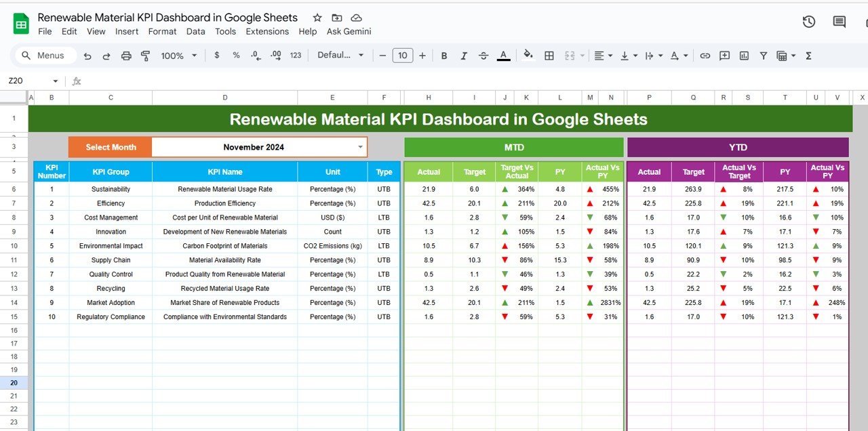868x431 pixels.
Task: Increase decimal places
Action: 275,56
